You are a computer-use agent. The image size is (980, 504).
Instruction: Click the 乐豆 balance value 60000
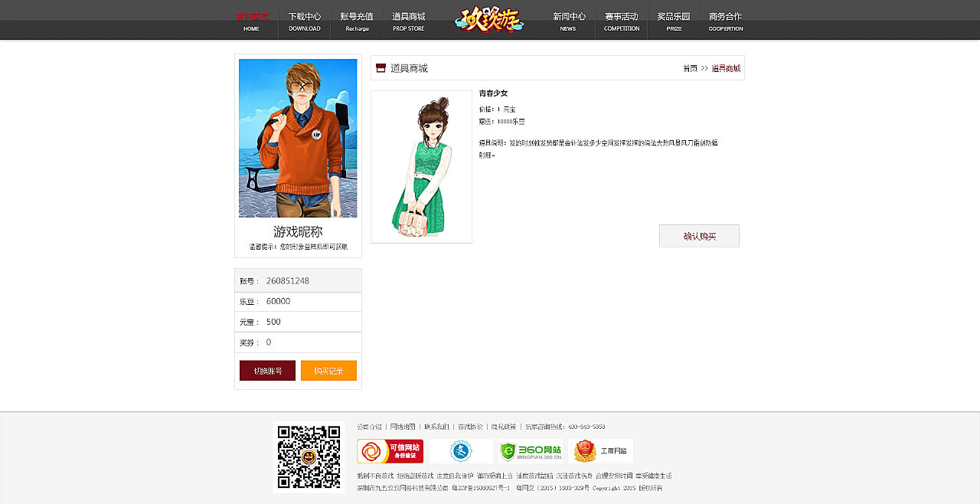[x=279, y=302]
